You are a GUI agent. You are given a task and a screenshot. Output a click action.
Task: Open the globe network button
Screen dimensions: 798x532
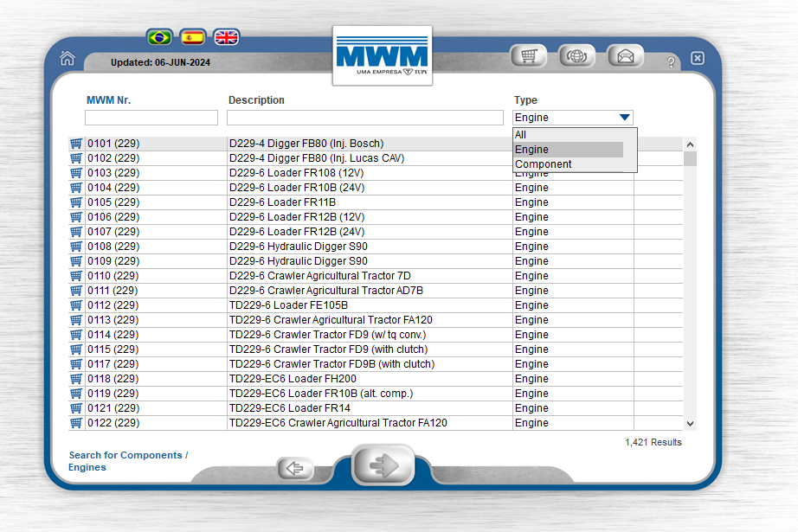point(576,55)
